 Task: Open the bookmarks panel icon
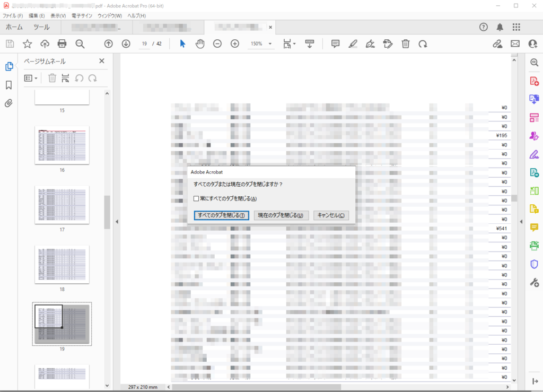click(9, 85)
